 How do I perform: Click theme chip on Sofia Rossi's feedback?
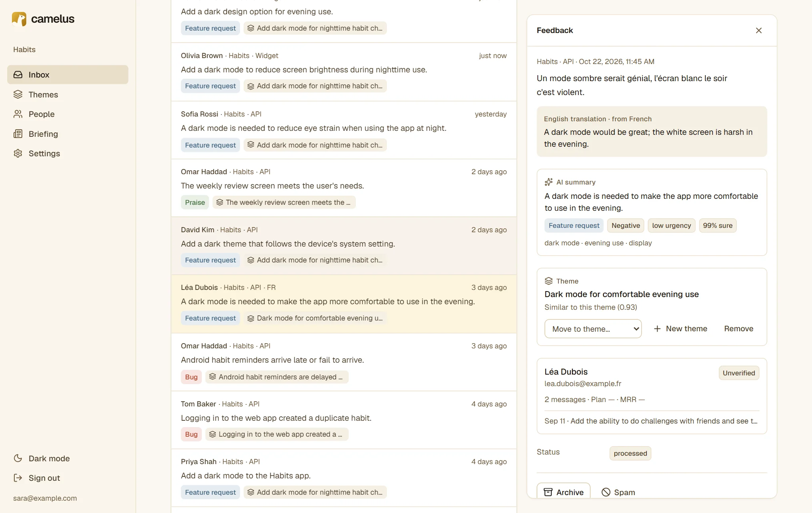click(315, 145)
